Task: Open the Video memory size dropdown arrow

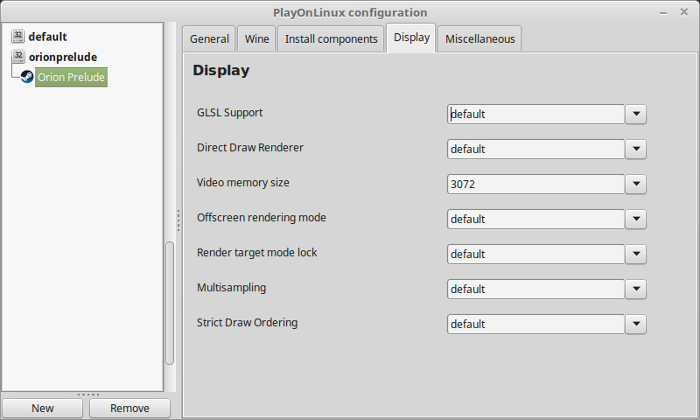Action: coord(636,184)
